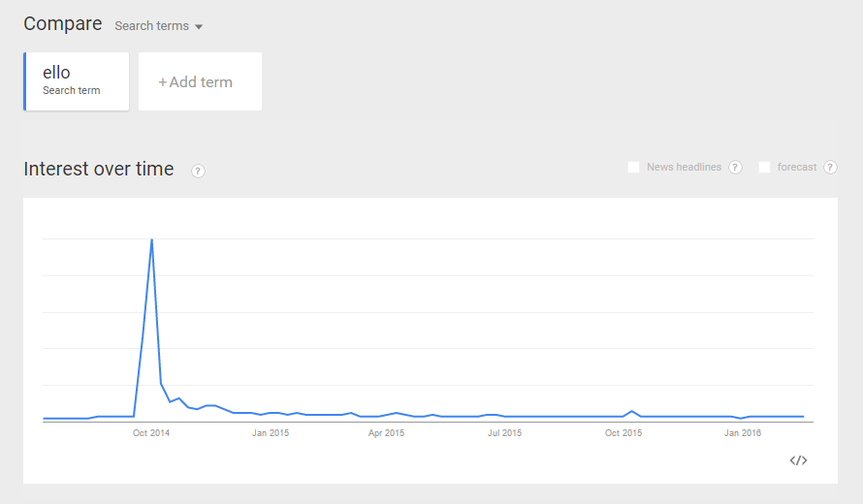863x504 pixels.
Task: Click the Oct 2014 axis label
Action: tap(151, 433)
